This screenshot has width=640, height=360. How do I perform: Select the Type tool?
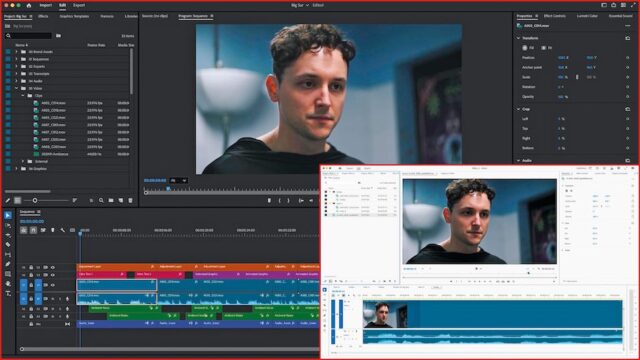[8, 293]
